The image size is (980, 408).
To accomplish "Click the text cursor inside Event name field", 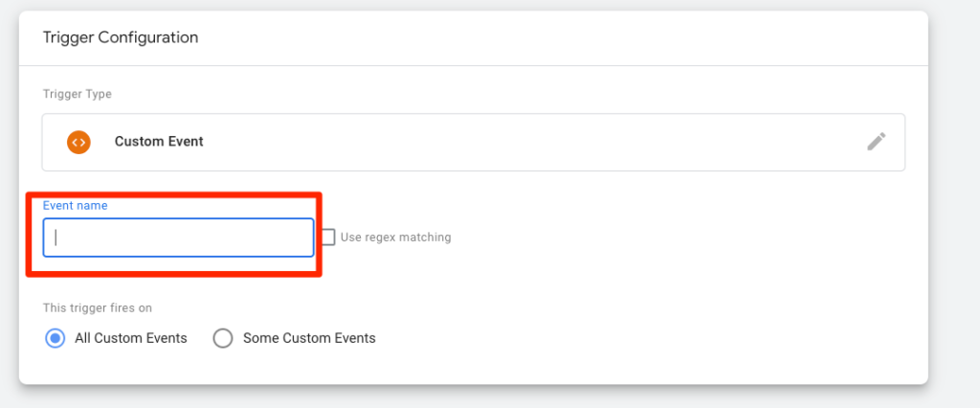I will (x=56, y=238).
